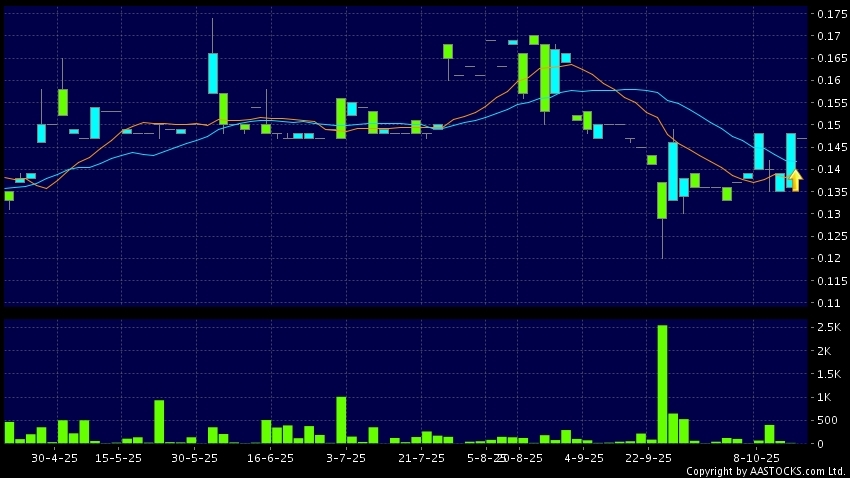This screenshot has width=850, height=478.
Task: Click the tallest volume bar near 22-9-25
Action: pyautogui.click(x=662, y=384)
